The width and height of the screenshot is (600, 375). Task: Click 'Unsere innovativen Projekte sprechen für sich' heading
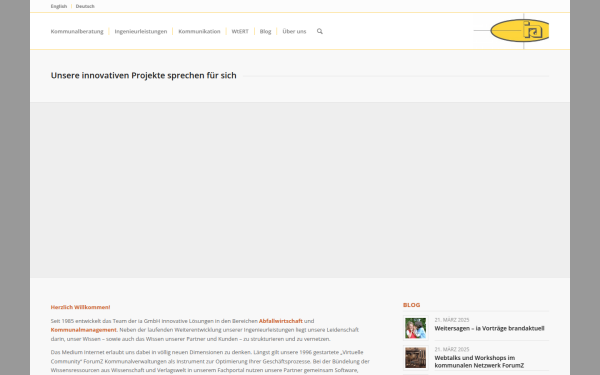[143, 75]
